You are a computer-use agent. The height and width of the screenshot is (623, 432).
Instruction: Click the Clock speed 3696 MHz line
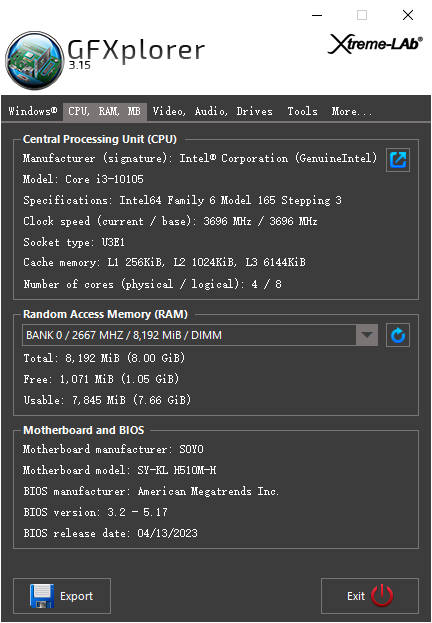click(x=170, y=221)
